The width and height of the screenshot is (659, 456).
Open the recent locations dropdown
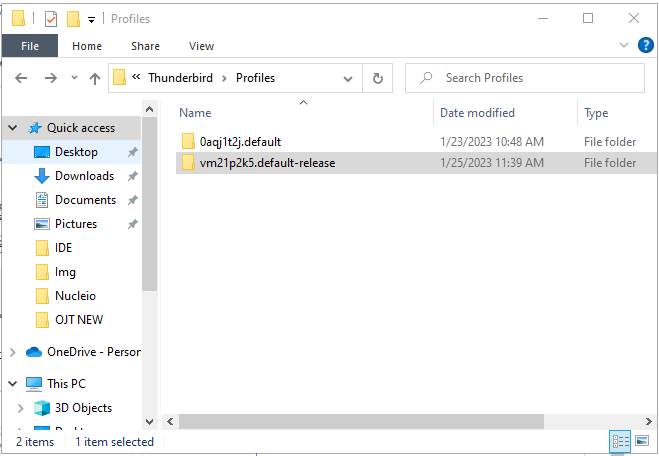pyautogui.click(x=74, y=78)
